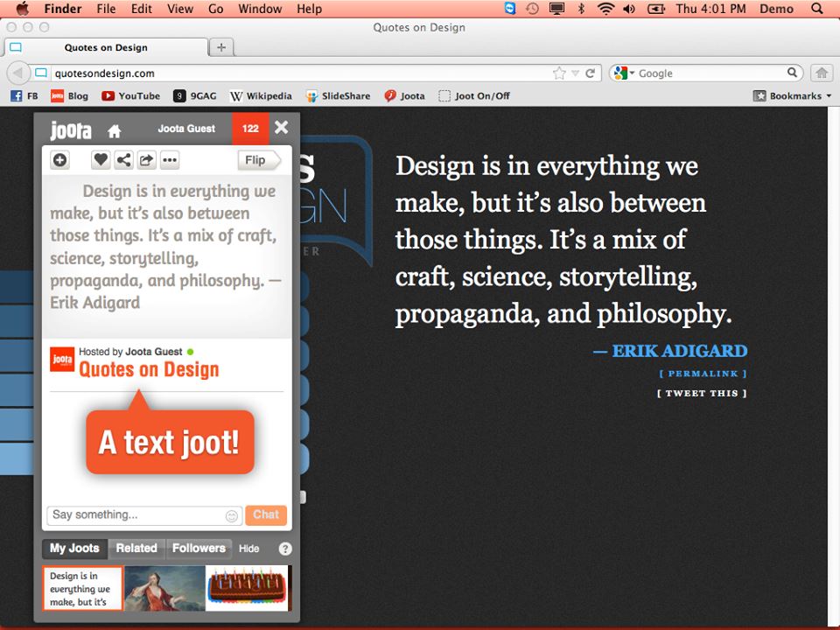The image size is (840, 630).
Task: Click the Joota logo in panel header
Action: click(x=71, y=130)
